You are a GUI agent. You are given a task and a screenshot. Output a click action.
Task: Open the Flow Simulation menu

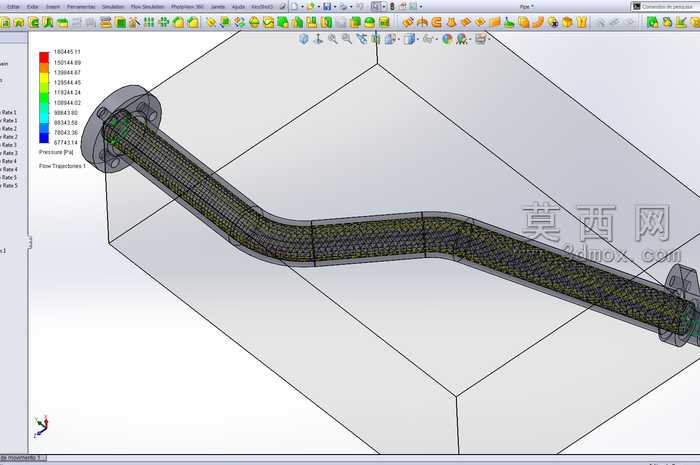click(147, 7)
